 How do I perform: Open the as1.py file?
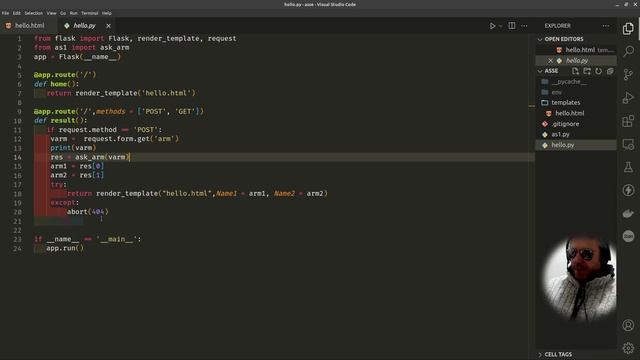coord(560,134)
